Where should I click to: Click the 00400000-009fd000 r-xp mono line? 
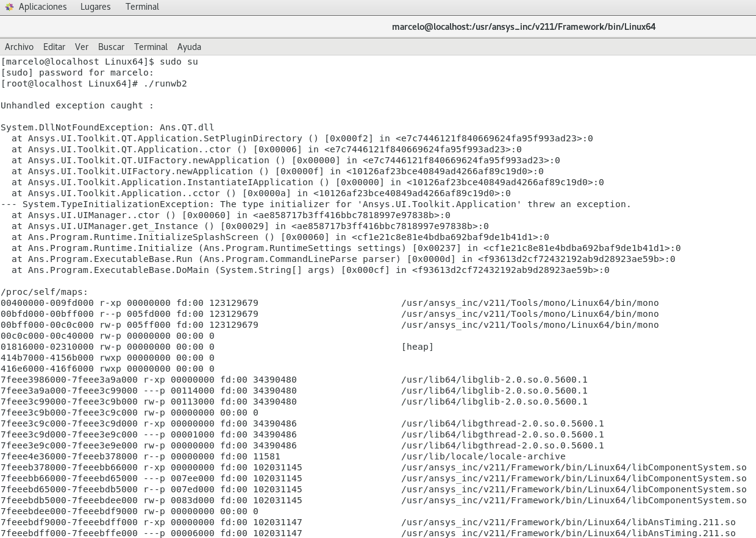coord(330,303)
